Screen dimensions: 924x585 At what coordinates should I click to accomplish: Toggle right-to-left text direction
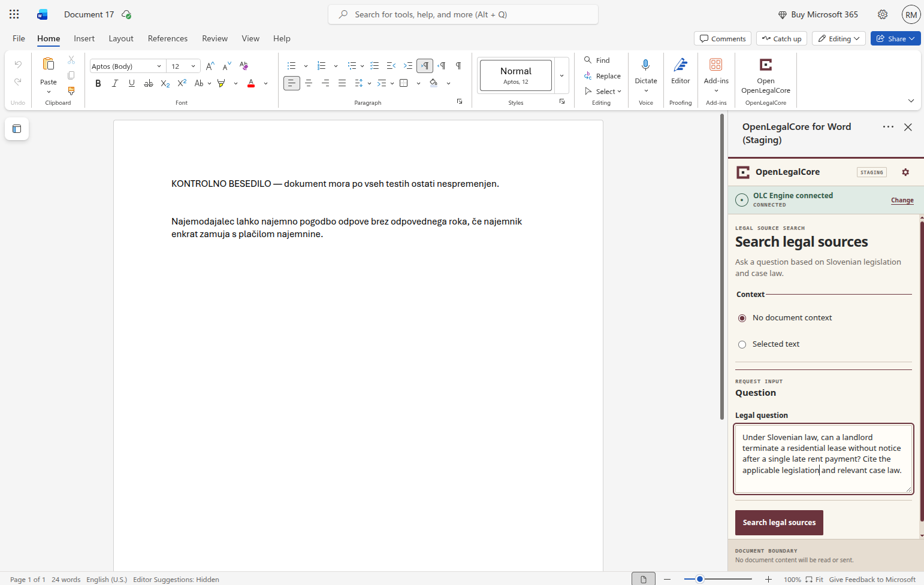442,66
